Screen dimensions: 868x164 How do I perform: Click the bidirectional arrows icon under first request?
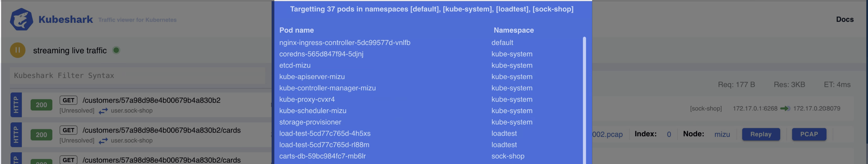pyautogui.click(x=103, y=111)
